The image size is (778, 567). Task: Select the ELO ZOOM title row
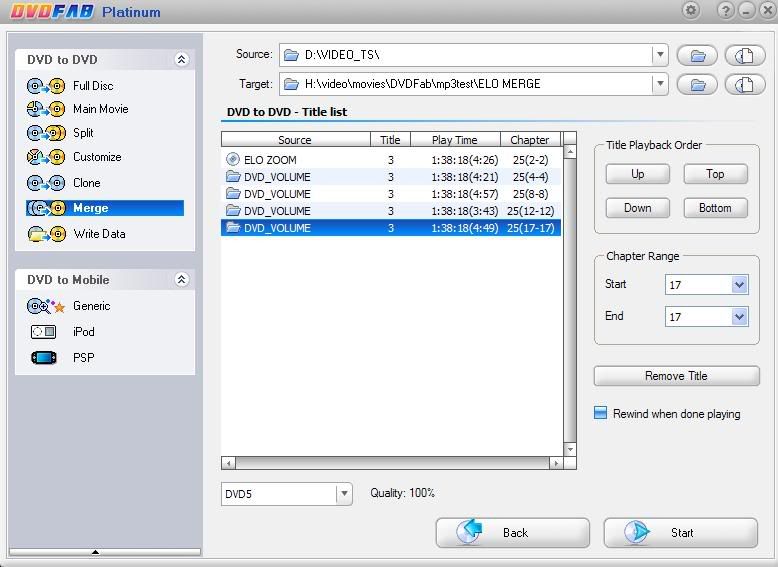(x=391, y=160)
